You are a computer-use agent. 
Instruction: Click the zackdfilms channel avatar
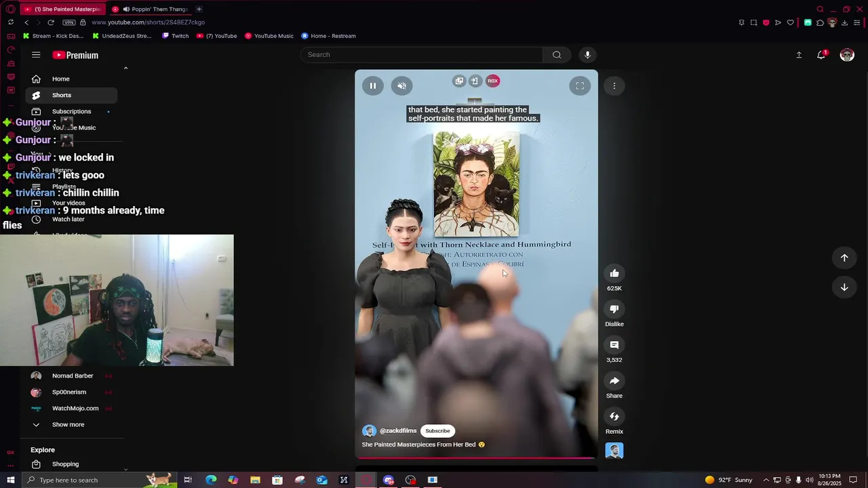370,431
